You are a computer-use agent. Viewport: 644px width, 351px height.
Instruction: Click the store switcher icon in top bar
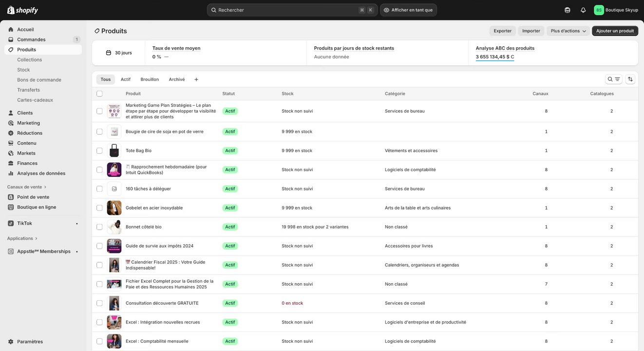(568, 10)
